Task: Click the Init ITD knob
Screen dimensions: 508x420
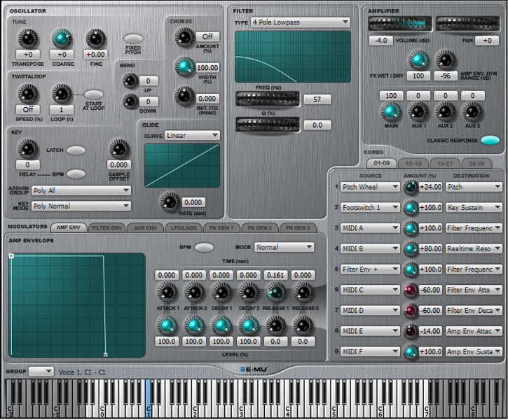Action: [184, 96]
